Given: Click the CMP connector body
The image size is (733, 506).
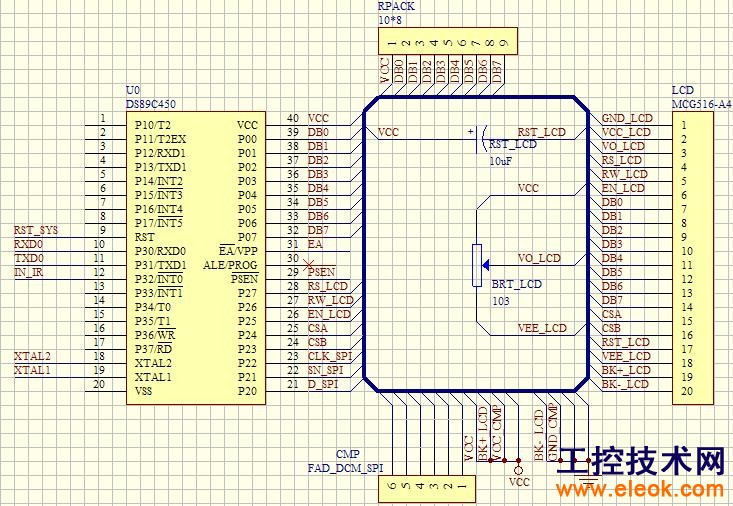Looking at the screenshot, I should pyautogui.click(x=427, y=489).
